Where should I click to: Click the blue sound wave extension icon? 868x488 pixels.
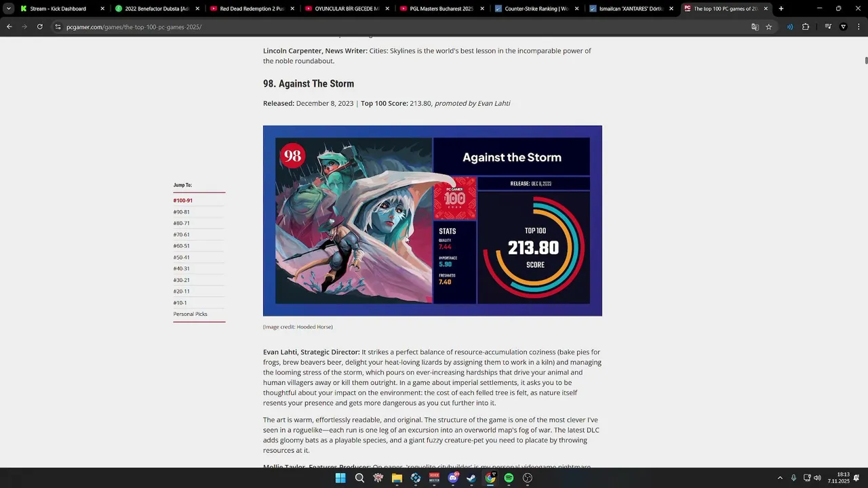pyautogui.click(x=790, y=26)
